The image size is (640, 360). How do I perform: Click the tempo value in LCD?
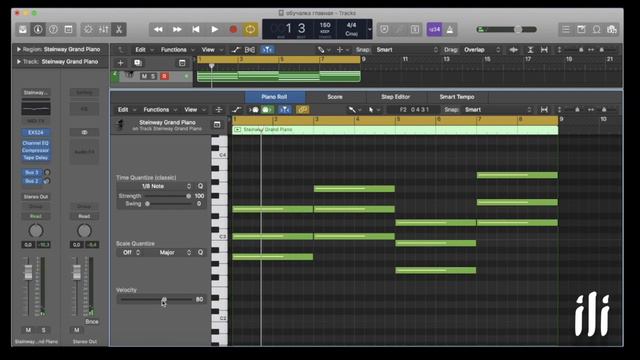coord(325,25)
